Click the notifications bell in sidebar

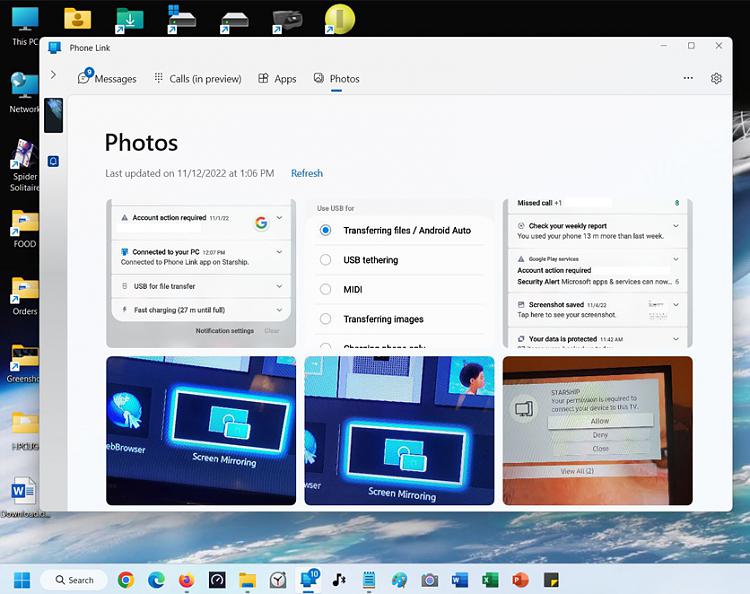53,161
